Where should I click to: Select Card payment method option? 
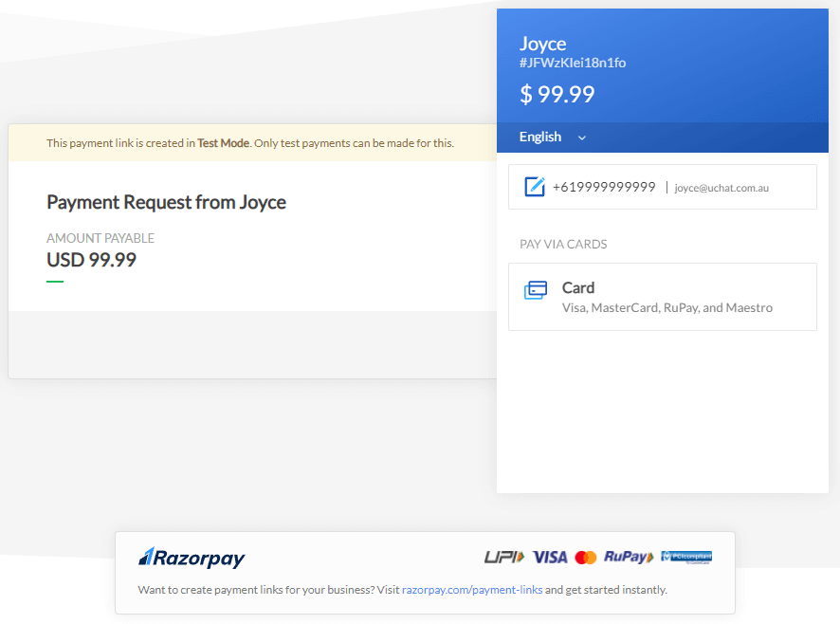[x=662, y=297]
